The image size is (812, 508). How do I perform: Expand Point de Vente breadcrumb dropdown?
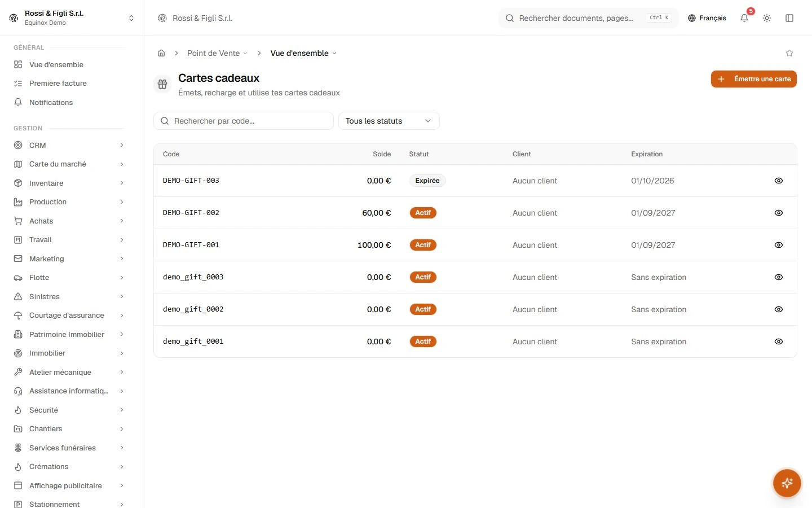click(218, 53)
